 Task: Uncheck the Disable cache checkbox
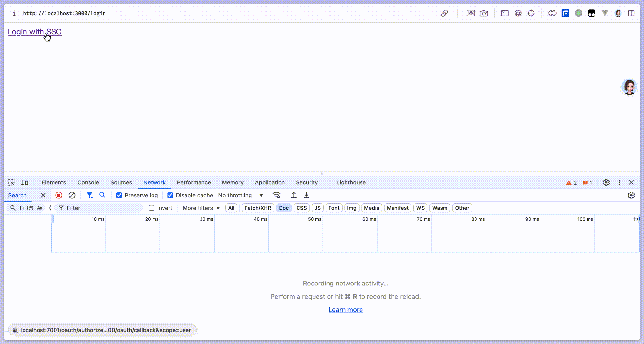click(170, 195)
